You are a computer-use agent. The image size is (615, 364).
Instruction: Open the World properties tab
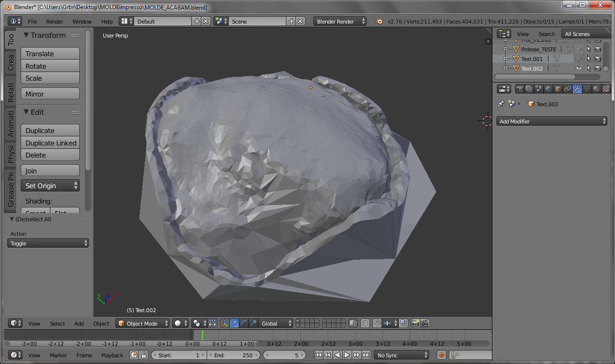click(x=548, y=89)
